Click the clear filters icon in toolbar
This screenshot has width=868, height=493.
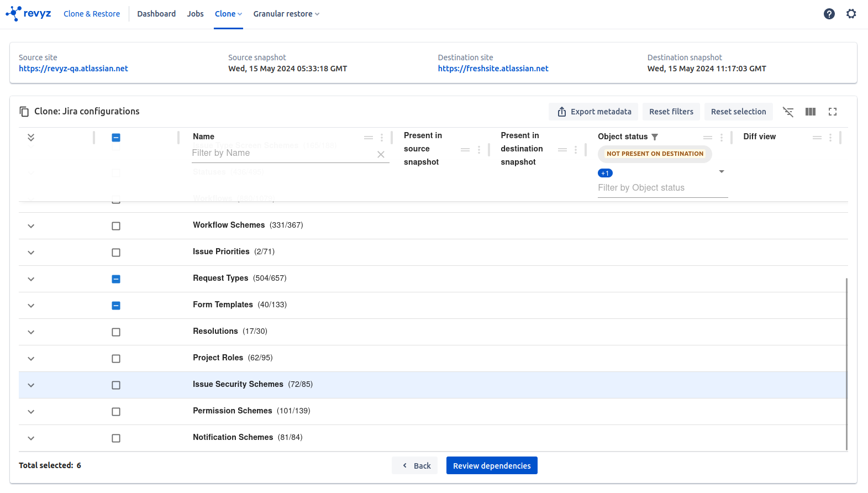(x=788, y=112)
